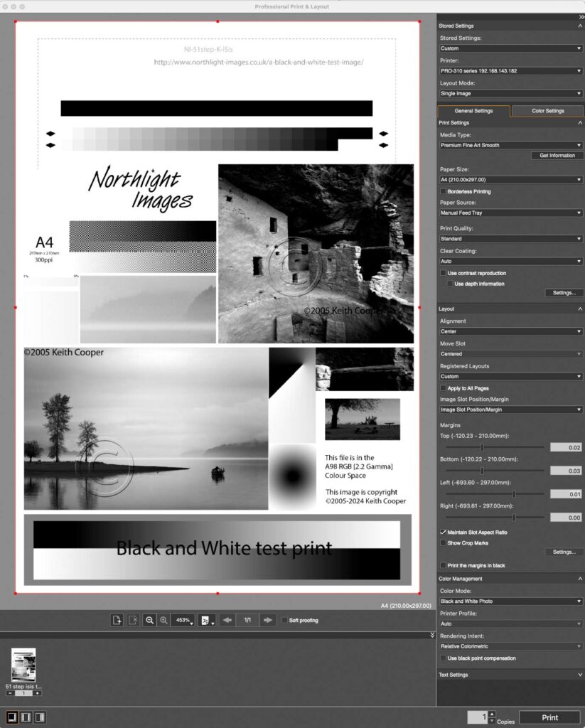Open the Clear Coating Auto dropdown

point(510,262)
